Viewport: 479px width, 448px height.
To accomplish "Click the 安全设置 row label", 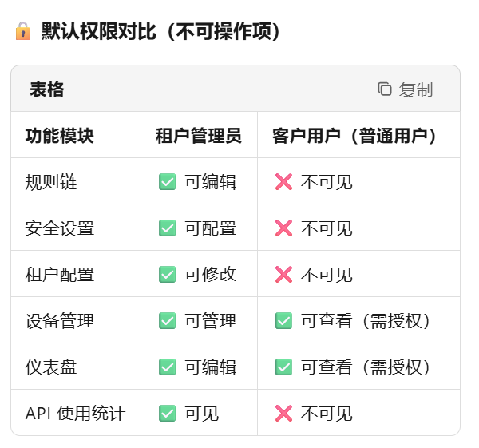I will [60, 228].
